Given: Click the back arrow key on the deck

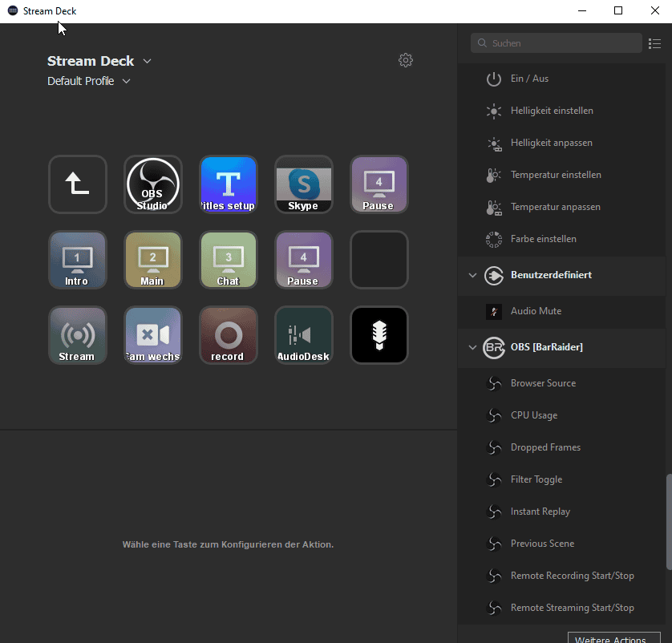Looking at the screenshot, I should point(78,184).
